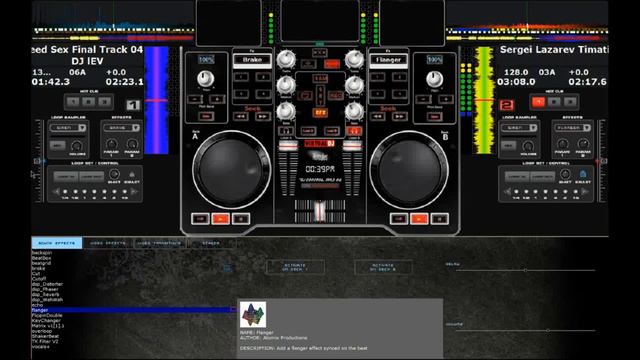This screenshot has height=360, width=640.
Task: Click the deck B pitch knob
Action: click(x=434, y=78)
